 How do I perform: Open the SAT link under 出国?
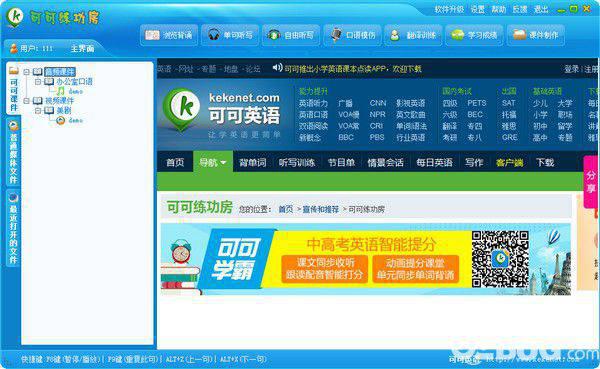pos(509,103)
